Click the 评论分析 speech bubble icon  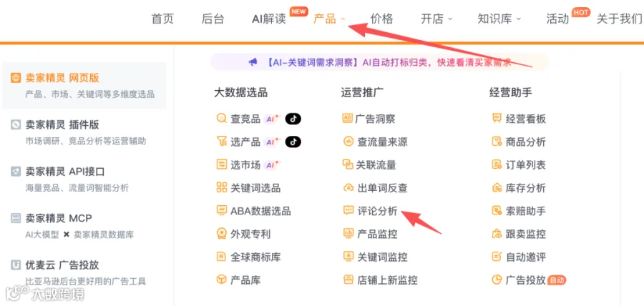(x=348, y=211)
